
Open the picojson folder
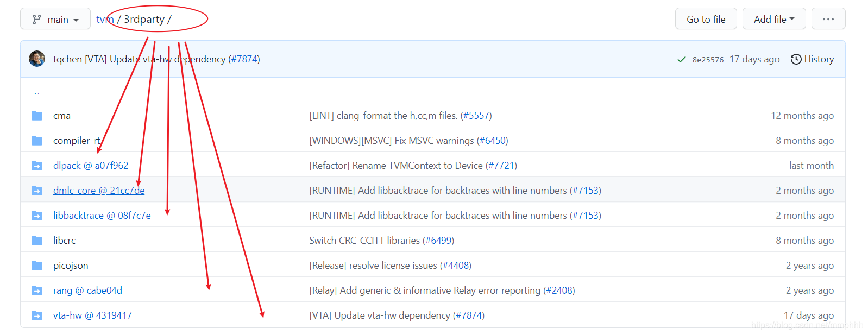pos(71,266)
